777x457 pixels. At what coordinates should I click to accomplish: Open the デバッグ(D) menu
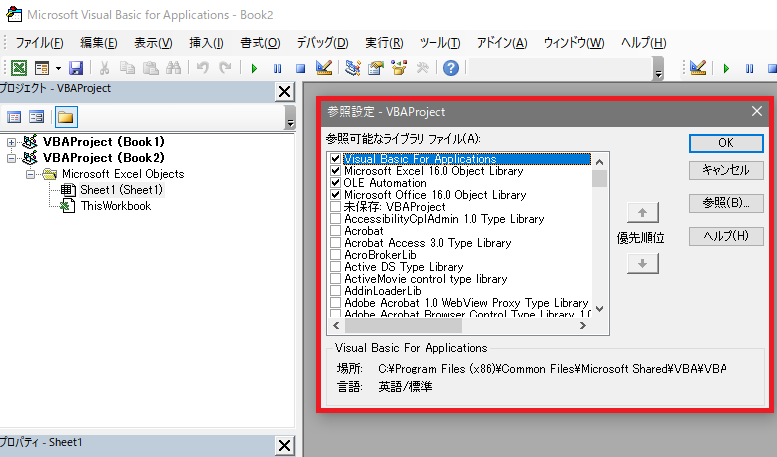pyautogui.click(x=323, y=43)
